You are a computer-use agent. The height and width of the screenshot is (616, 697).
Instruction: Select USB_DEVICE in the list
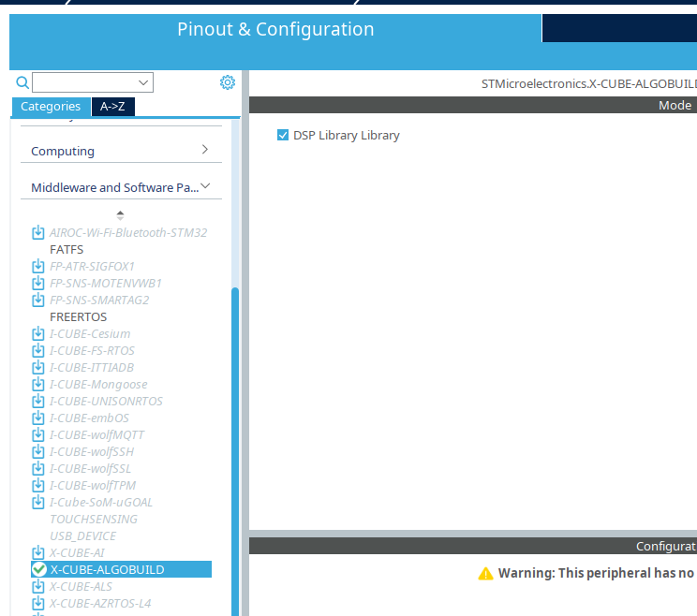coord(83,536)
